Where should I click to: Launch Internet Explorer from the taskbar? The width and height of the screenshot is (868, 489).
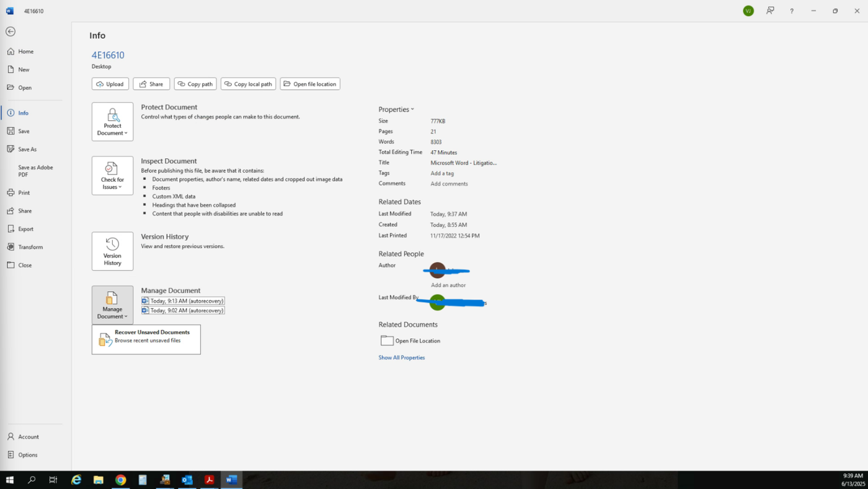click(76, 480)
